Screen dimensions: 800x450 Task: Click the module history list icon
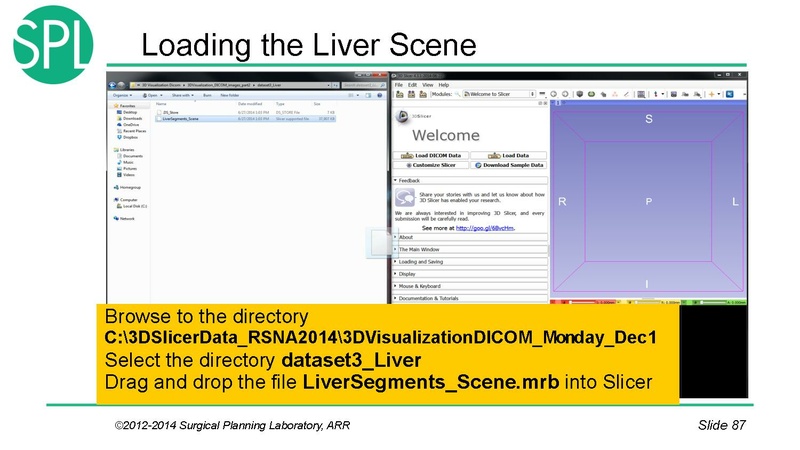click(x=542, y=94)
